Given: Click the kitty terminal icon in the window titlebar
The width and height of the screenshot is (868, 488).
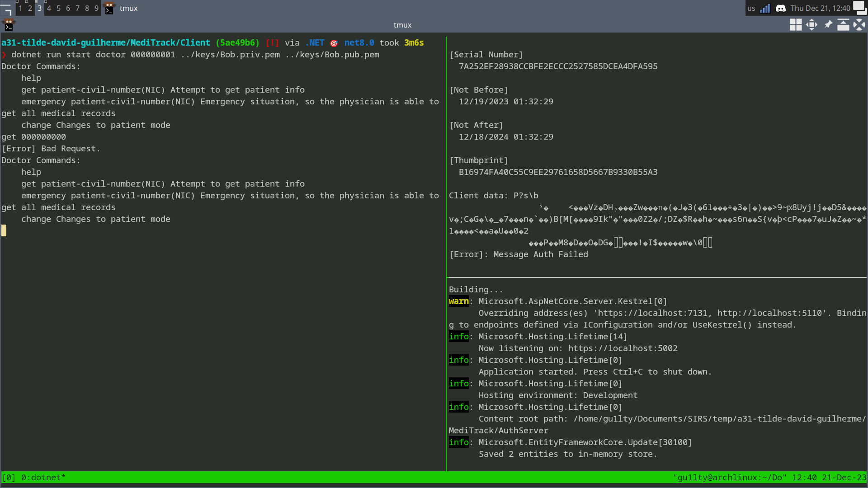Looking at the screenshot, I should 9,25.
